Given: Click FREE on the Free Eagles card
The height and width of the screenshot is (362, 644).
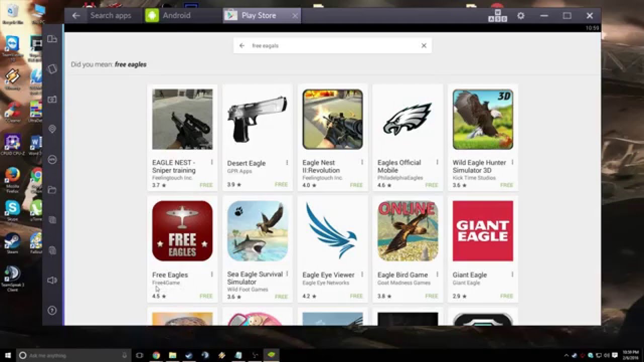Looking at the screenshot, I should point(206,296).
